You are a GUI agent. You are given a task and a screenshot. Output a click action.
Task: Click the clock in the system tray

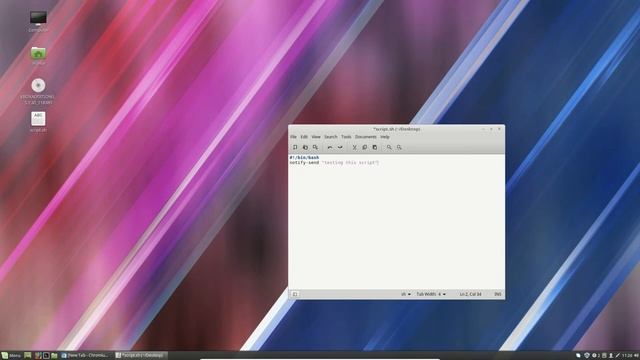[x=627, y=356]
